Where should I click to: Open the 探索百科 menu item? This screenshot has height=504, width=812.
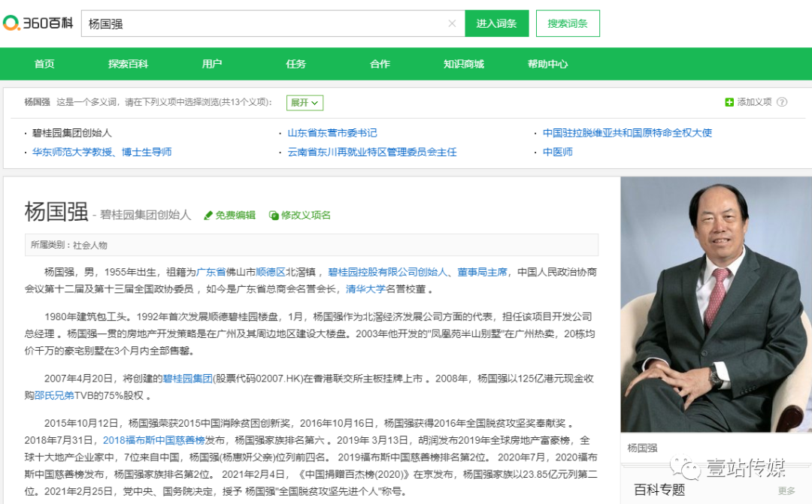coord(128,64)
